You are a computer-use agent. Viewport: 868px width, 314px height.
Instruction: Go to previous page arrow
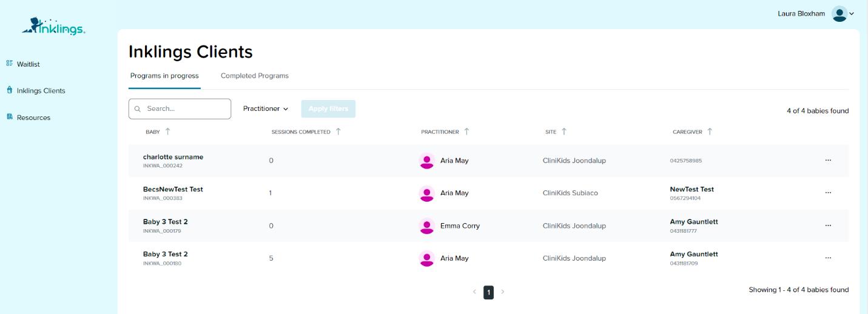[x=474, y=292]
